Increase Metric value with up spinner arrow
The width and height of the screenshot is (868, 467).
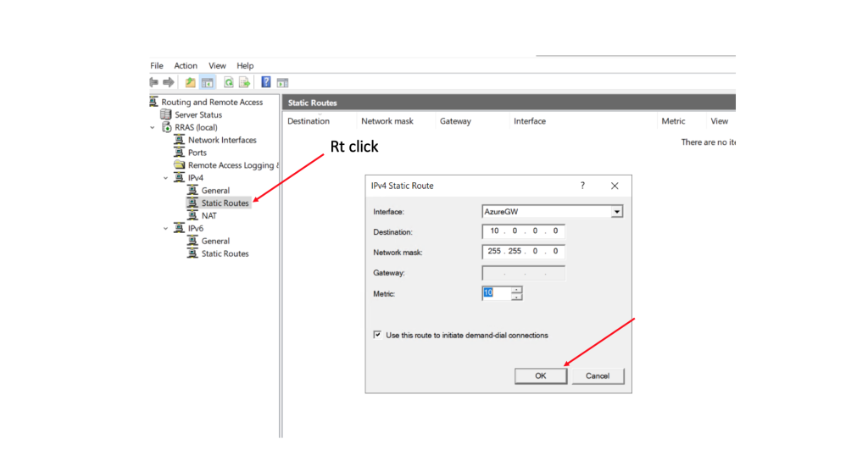517,289
